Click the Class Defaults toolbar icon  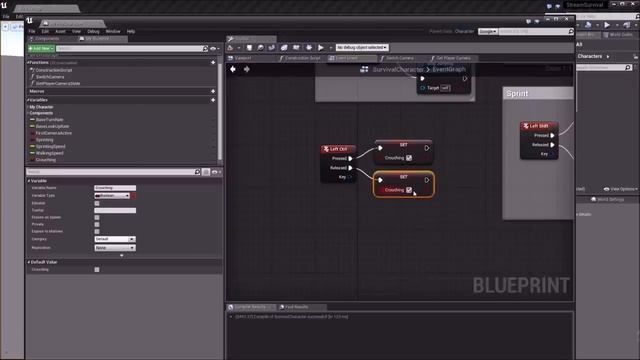point(296,48)
